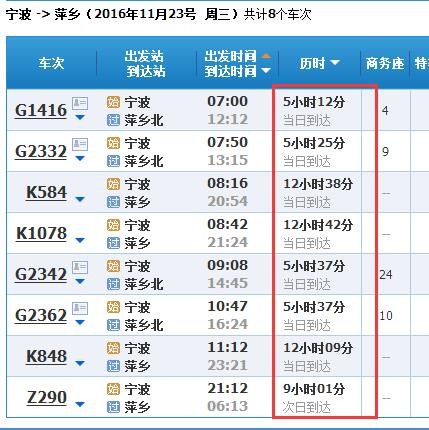Click duration 5小时25分 of G2332
The image size is (429, 430).
click(314, 143)
